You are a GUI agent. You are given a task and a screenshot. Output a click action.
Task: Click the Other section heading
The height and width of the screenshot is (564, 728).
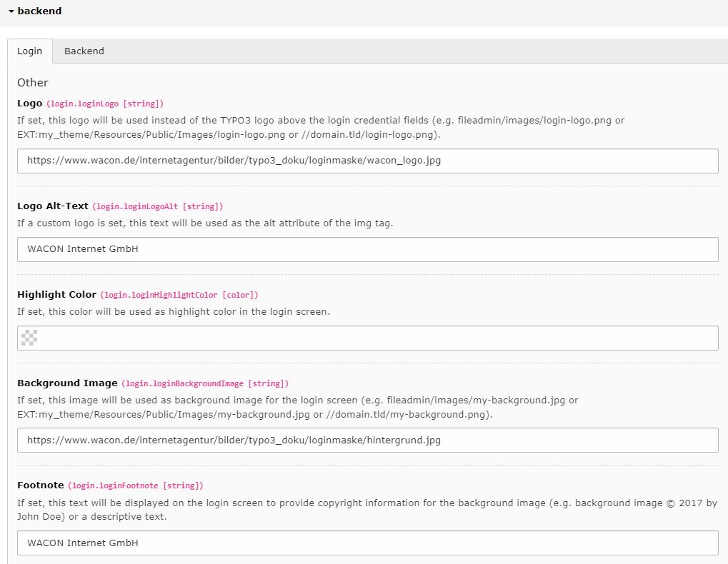click(33, 83)
